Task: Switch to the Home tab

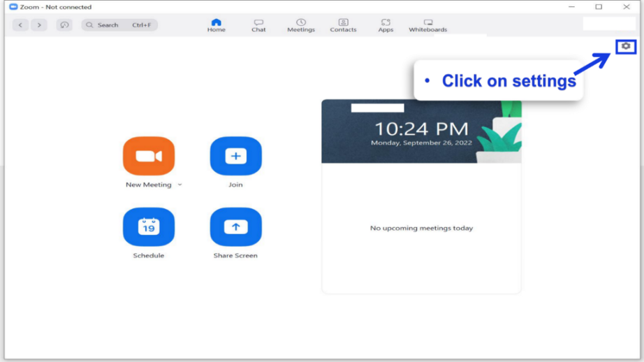Action: pos(216,25)
